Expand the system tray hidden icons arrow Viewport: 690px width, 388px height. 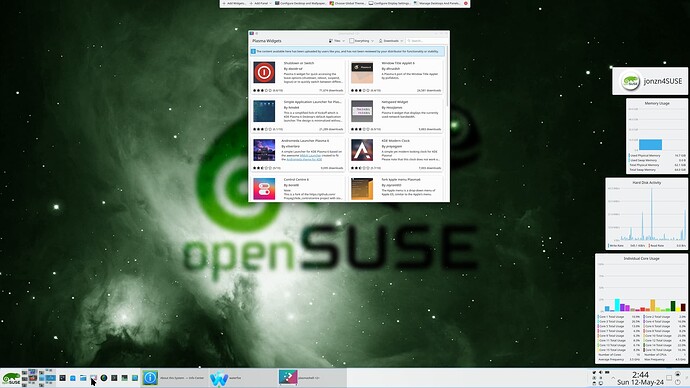(x=613, y=378)
